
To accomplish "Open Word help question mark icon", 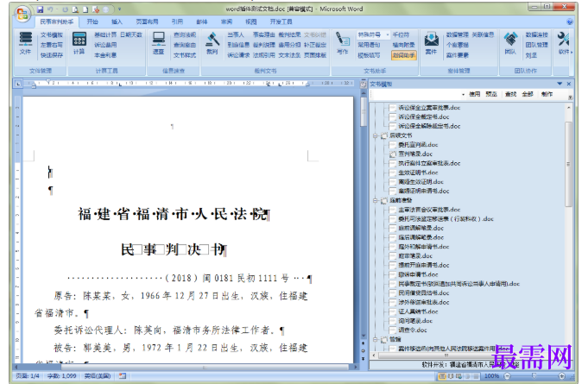I will click(x=570, y=22).
